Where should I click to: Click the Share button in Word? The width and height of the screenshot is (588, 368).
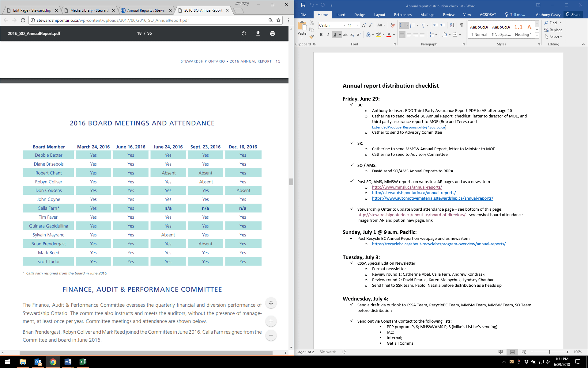coord(573,14)
